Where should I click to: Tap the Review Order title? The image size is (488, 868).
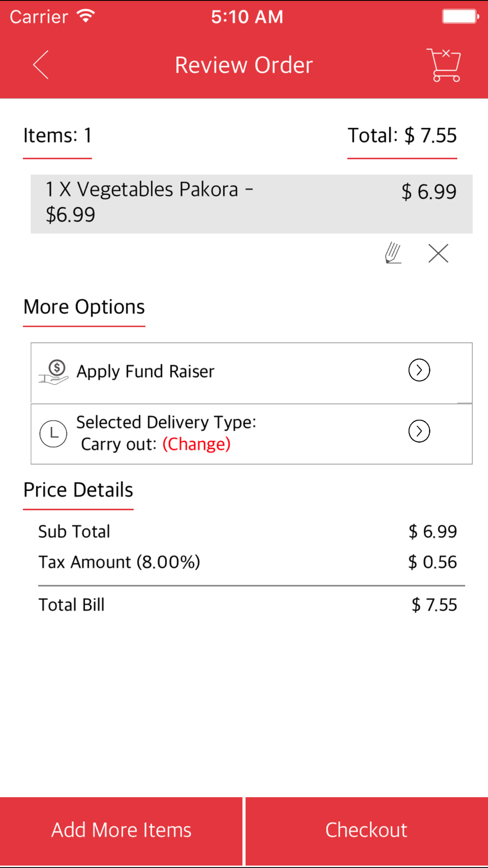click(x=244, y=65)
